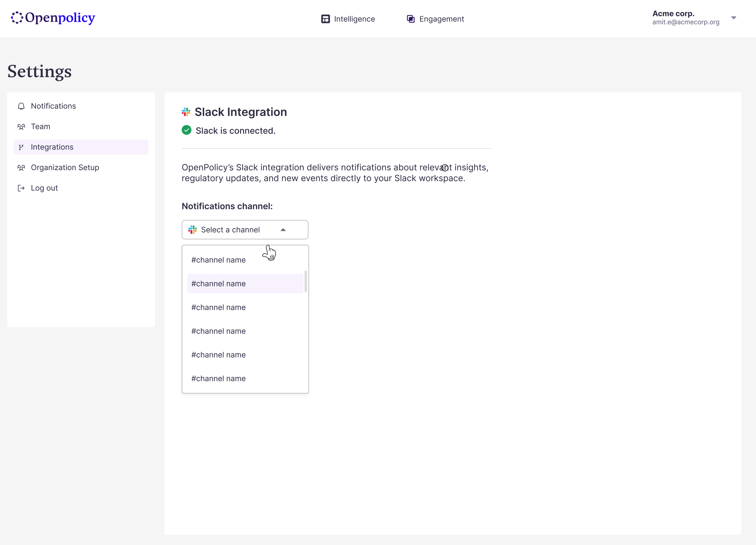756x545 pixels.
Task: Click the Intelligence dashboard icon
Action: (x=325, y=19)
